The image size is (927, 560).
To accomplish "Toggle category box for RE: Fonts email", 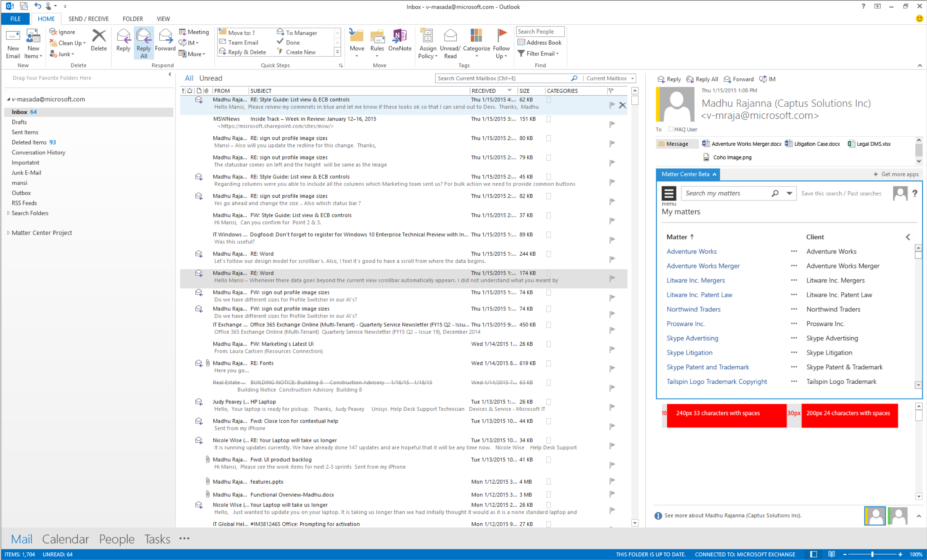I will [548, 363].
